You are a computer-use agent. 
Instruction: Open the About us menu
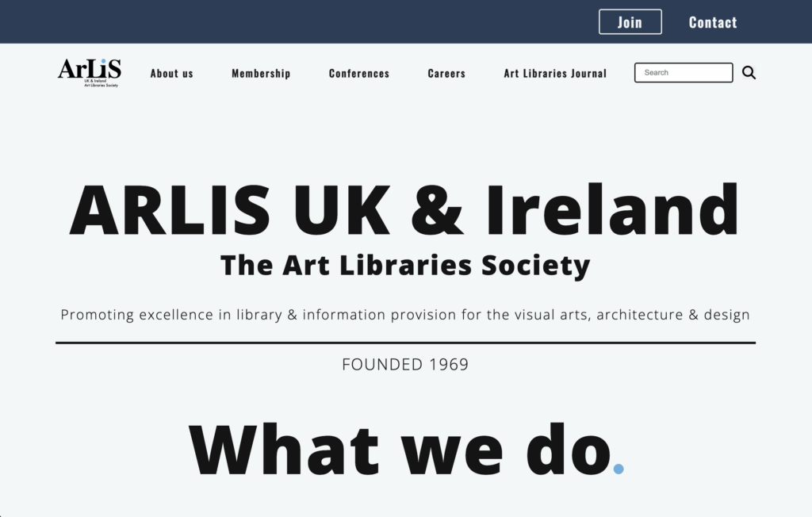pos(172,74)
